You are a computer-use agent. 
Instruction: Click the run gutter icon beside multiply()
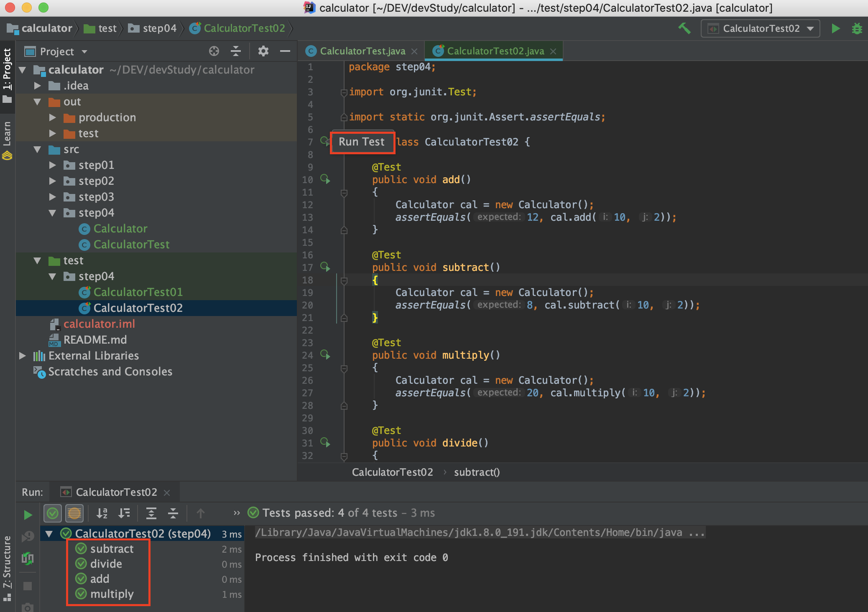pyautogui.click(x=325, y=355)
